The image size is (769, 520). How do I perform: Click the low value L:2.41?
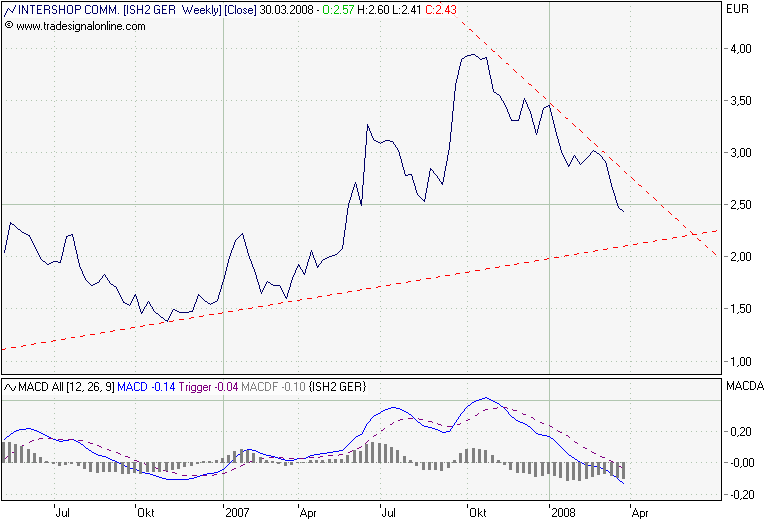pos(406,10)
